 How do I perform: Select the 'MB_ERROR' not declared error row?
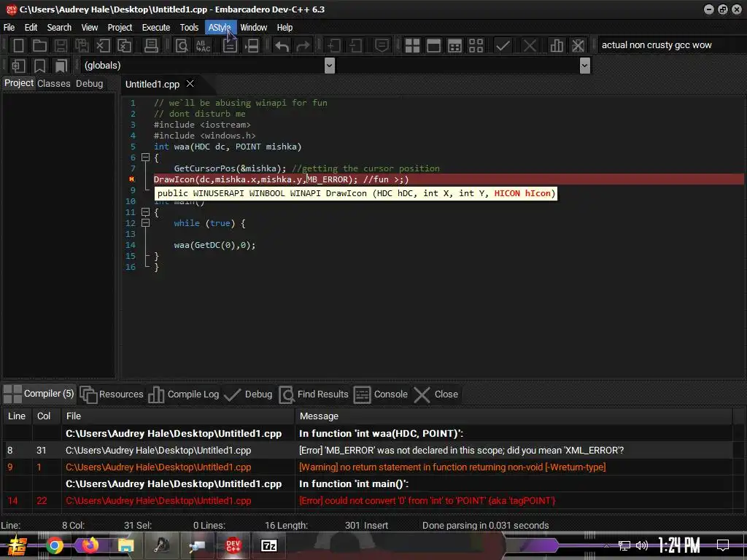pos(368,450)
